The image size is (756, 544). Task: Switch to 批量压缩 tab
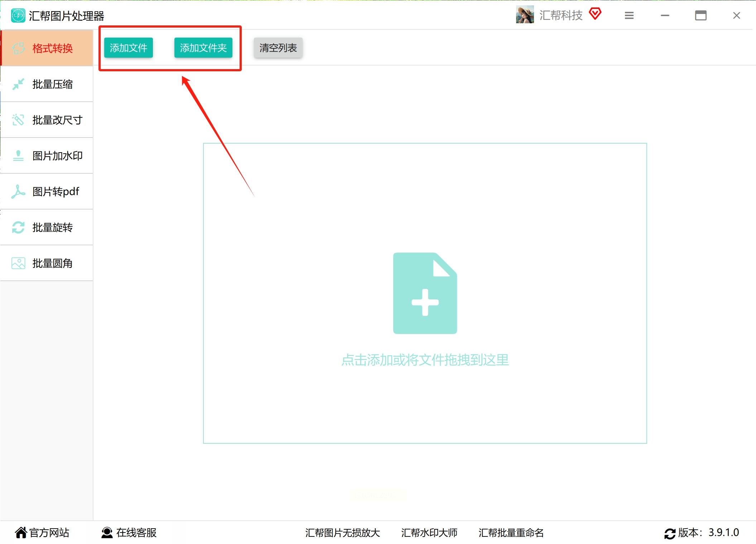pos(52,84)
